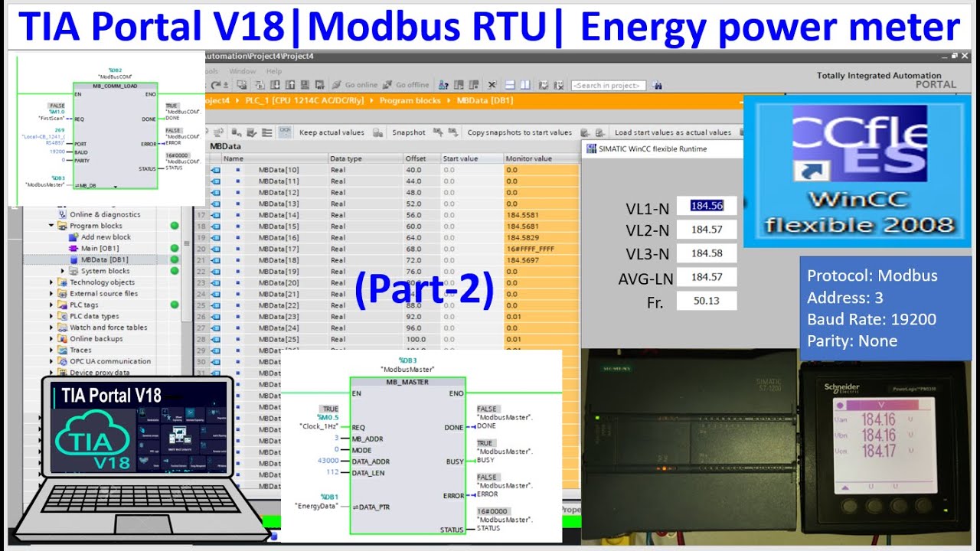Expand the PLC tags folder
The image size is (980, 551).
click(x=52, y=305)
